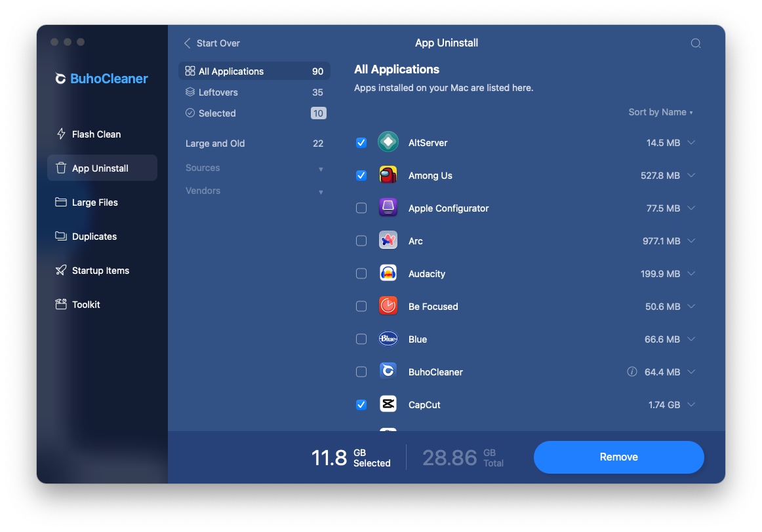Go to Large Files section
This screenshot has width=762, height=532.
tap(102, 202)
